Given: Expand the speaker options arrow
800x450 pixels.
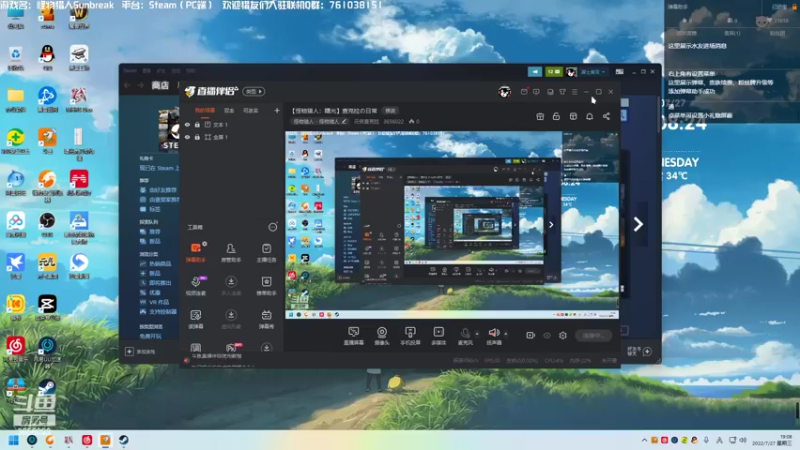Looking at the screenshot, I should coord(506,334).
